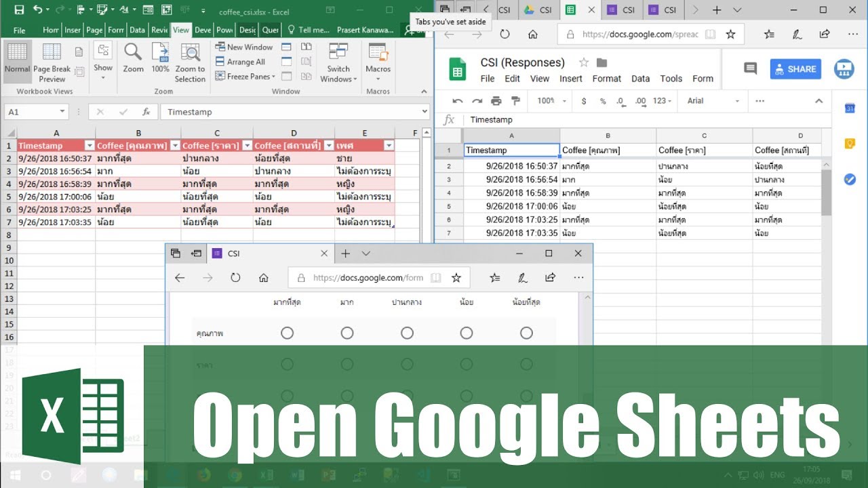Open the Data menu in Google Sheets

coord(641,79)
